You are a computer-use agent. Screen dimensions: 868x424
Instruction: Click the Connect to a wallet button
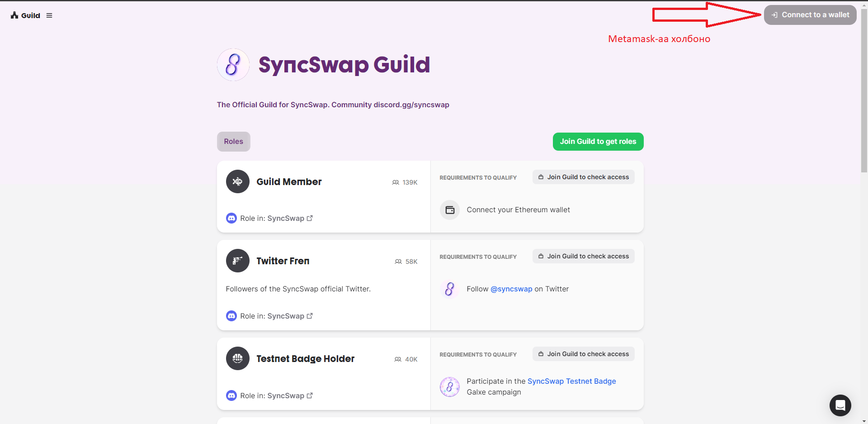click(810, 14)
